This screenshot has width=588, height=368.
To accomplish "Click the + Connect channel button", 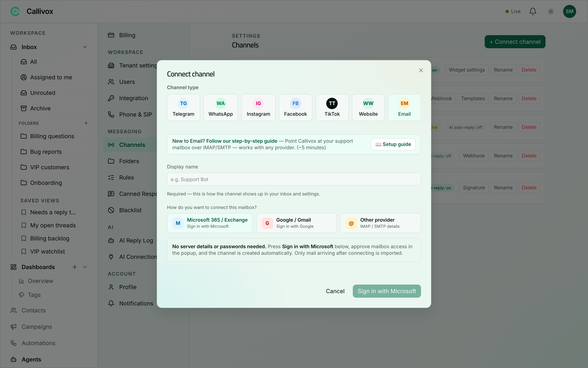I will [x=515, y=42].
